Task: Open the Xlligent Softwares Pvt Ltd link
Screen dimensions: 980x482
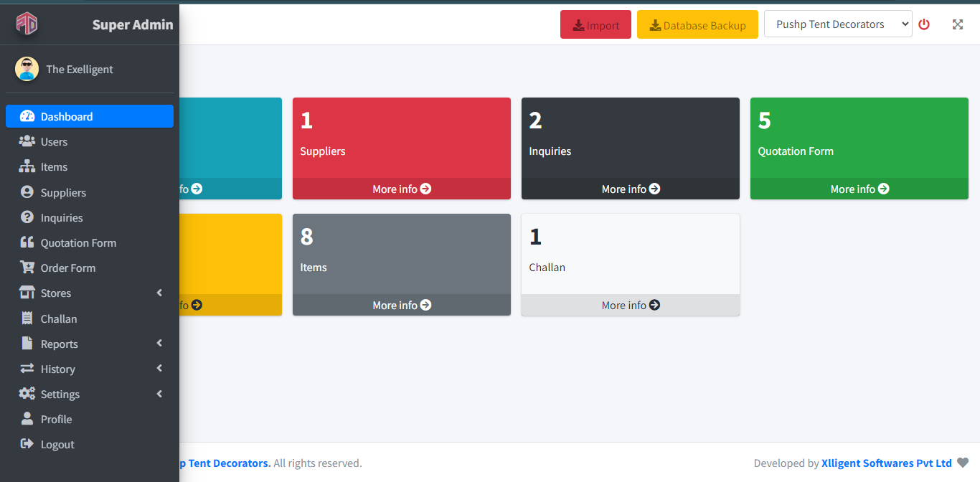Action: (886, 463)
